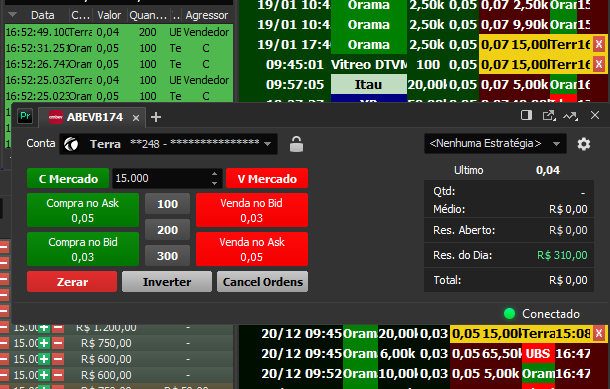
Task: Click Compra no Bid 0,03
Action: [x=83, y=249]
